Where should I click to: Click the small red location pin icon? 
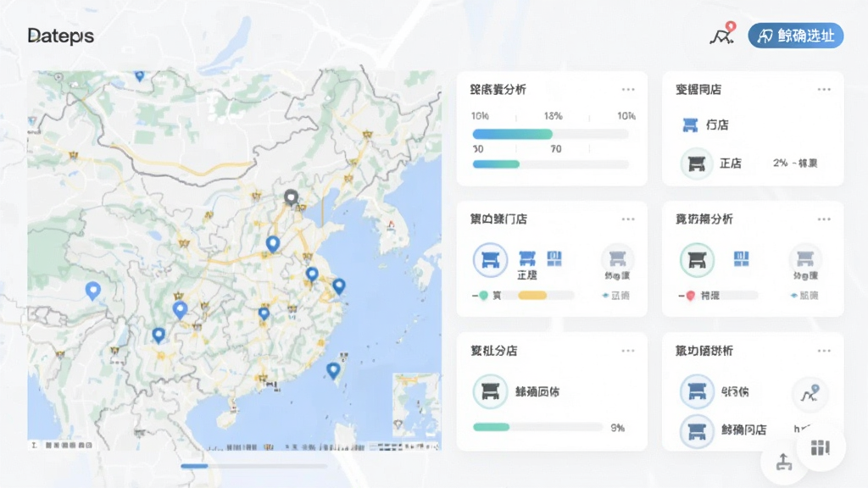tap(690, 296)
